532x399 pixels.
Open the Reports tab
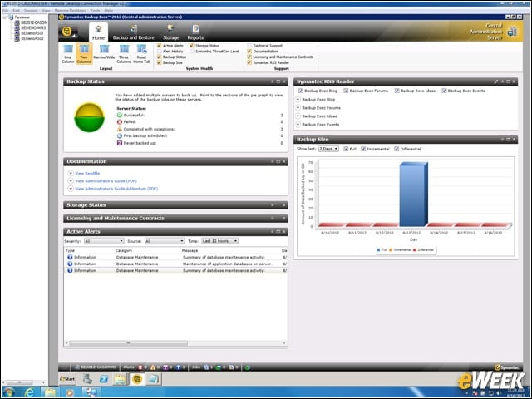[x=195, y=32]
